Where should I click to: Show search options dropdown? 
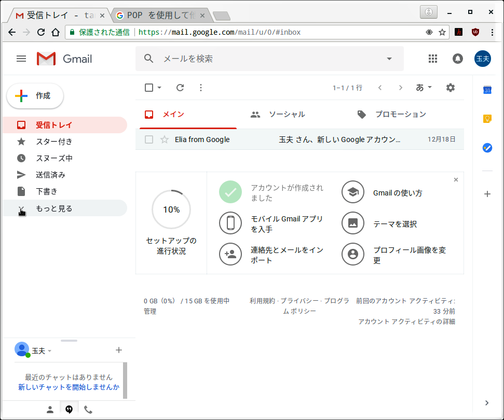coord(389,59)
